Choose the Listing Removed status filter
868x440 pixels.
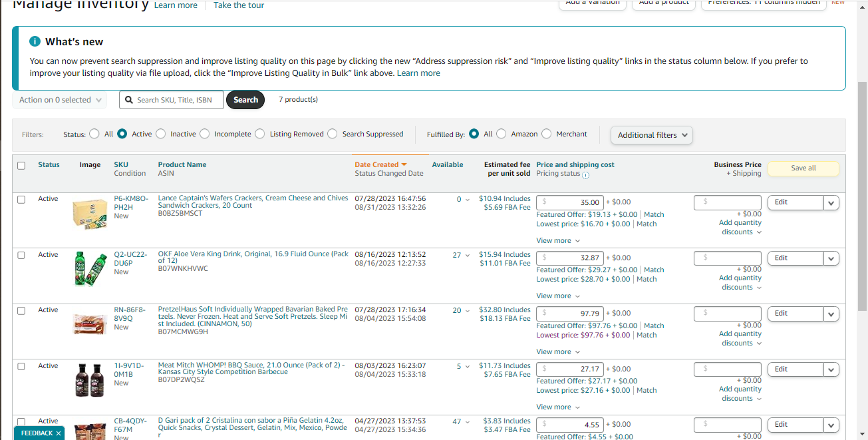click(x=259, y=134)
